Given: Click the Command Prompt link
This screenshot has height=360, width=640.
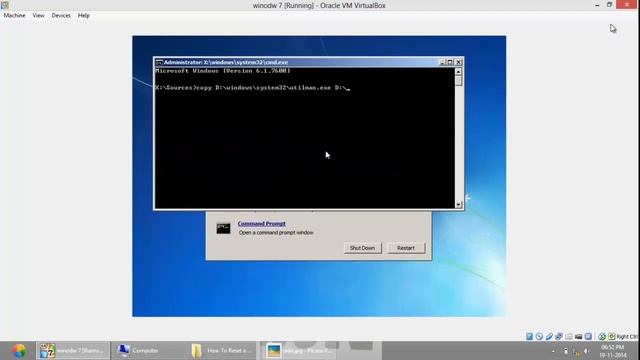Looking at the screenshot, I should [262, 224].
